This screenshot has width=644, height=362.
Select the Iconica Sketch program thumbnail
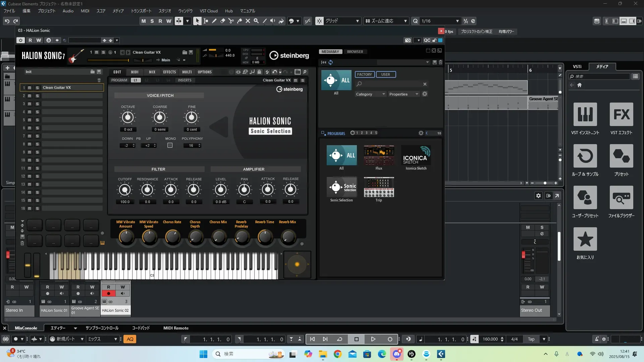[416, 155]
